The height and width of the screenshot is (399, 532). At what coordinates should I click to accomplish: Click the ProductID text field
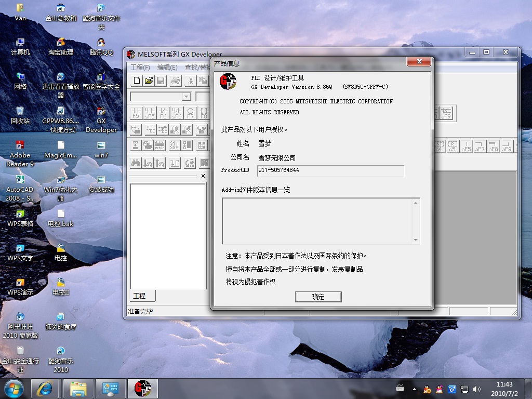point(330,170)
